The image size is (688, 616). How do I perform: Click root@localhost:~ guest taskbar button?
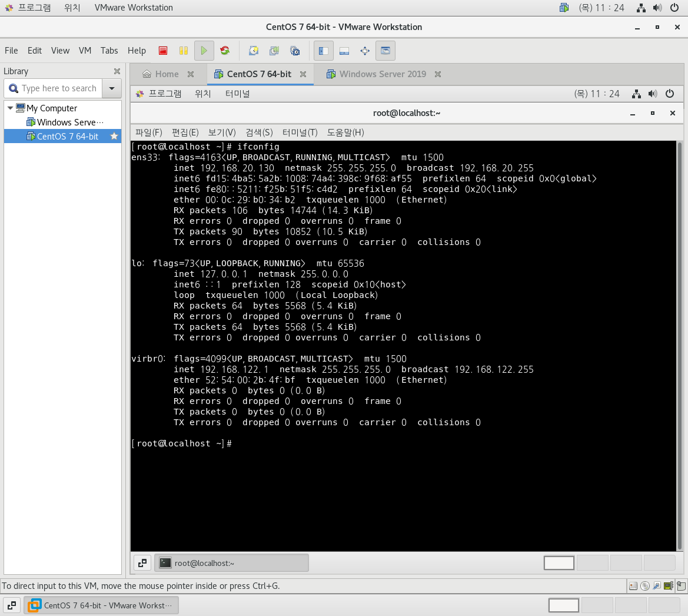[x=232, y=563]
